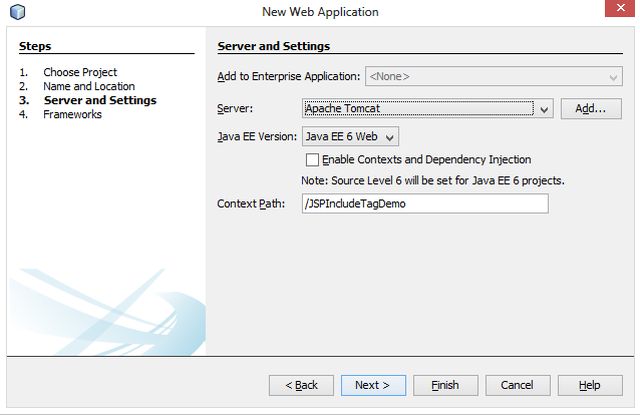Screen dimensions: 640x415
Task: Enable Contexts and Dependency Injection checkbox
Action: click(312, 160)
